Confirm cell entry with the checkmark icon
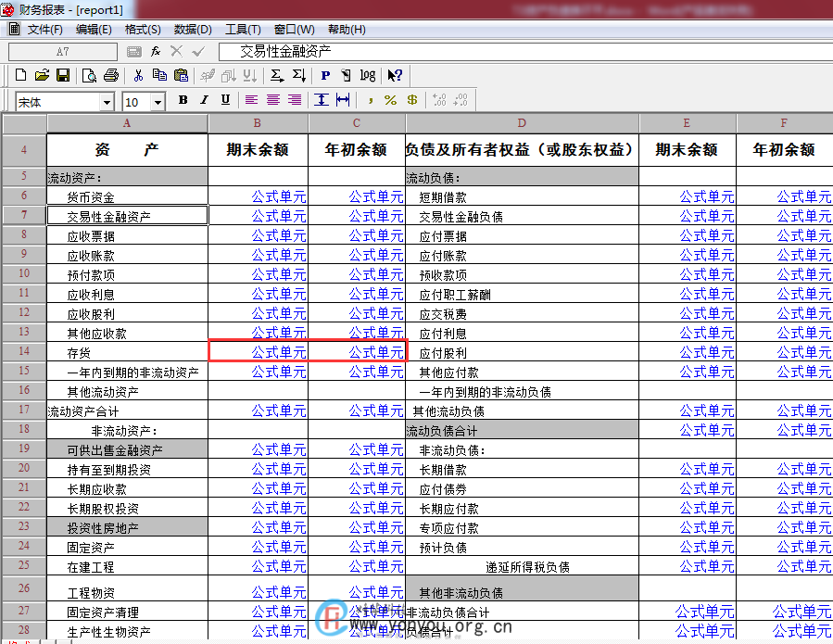Image resolution: width=833 pixels, height=644 pixels. click(x=198, y=51)
